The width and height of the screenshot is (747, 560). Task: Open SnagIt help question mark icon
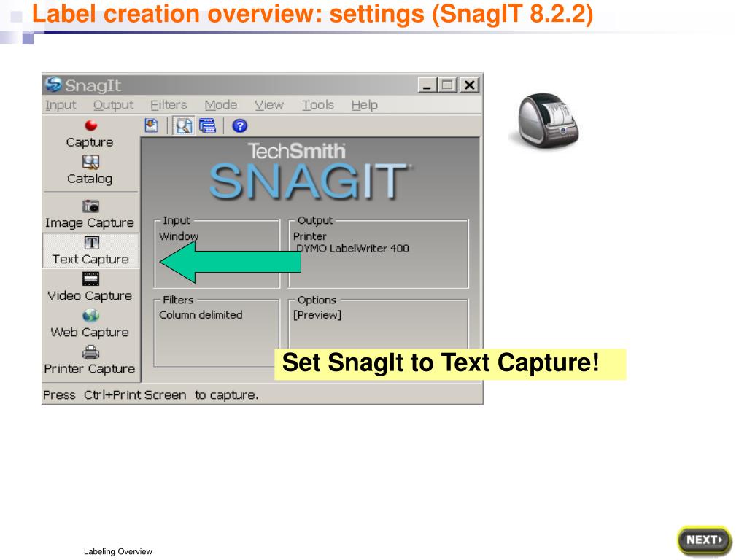click(239, 125)
